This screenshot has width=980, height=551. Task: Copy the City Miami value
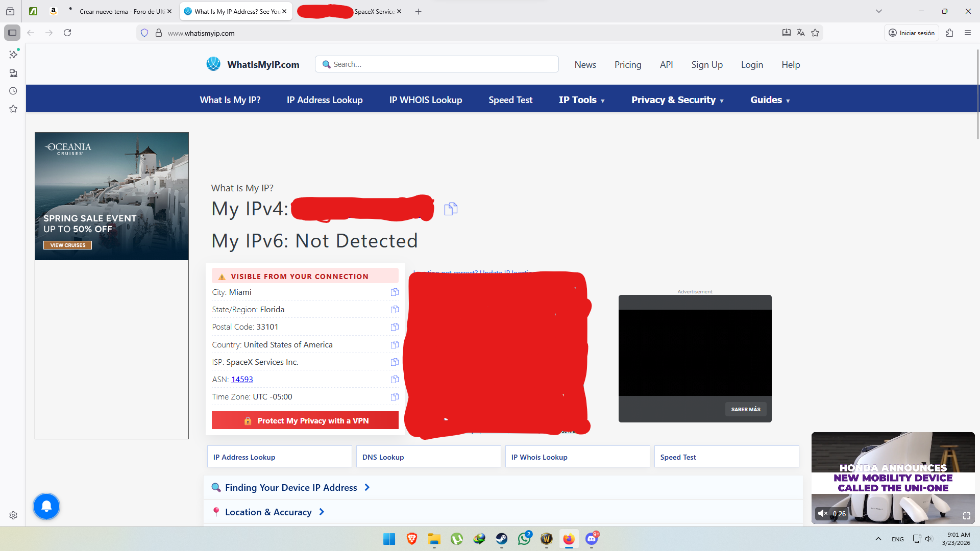[395, 292]
